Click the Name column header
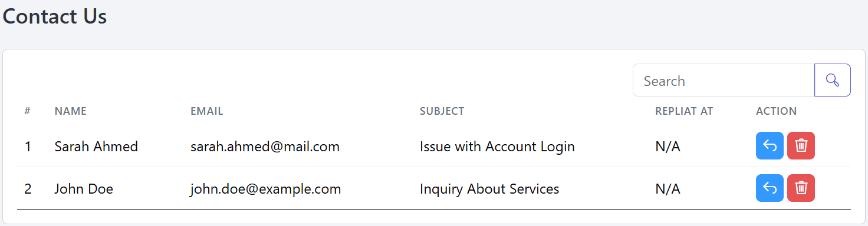Image resolution: width=868 pixels, height=226 pixels. click(x=71, y=111)
